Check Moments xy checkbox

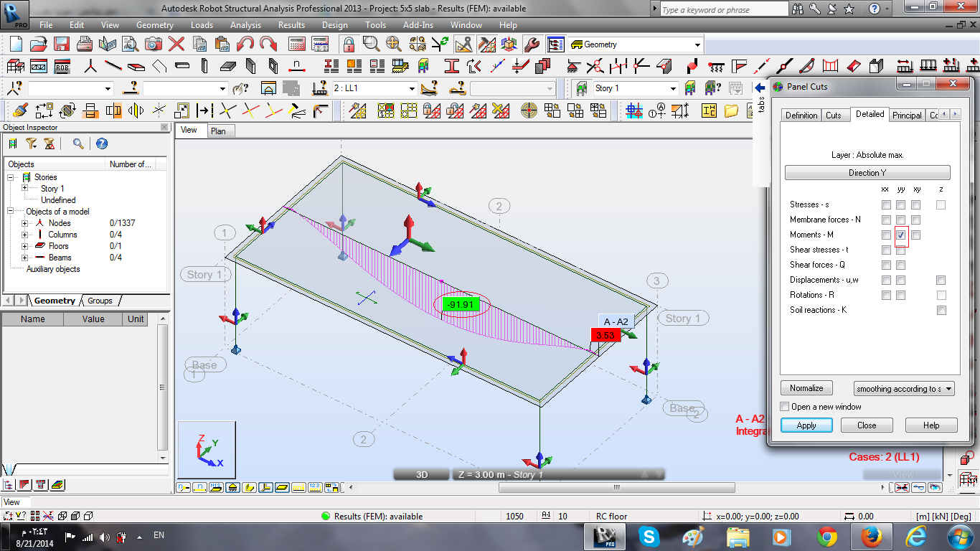click(x=916, y=235)
